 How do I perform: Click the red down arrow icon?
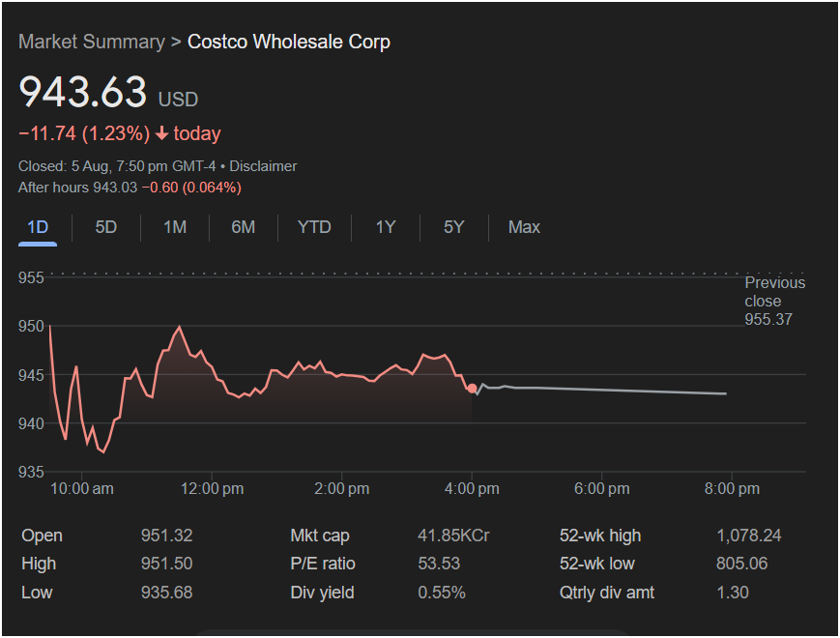pyautogui.click(x=161, y=133)
